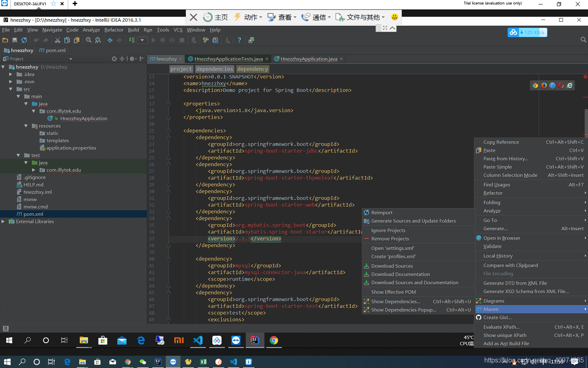
Task: Click the Back navigation arrow
Action: [x=110, y=40]
